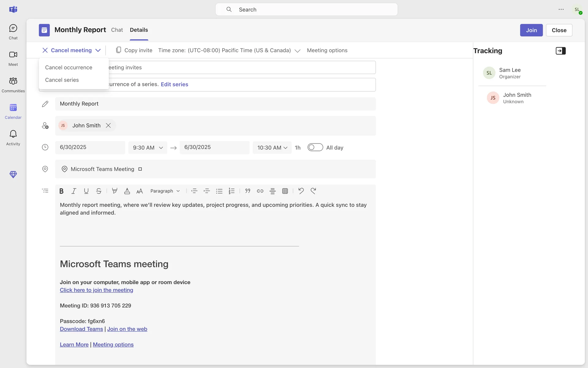Switch to the Chat tab
This screenshot has height=368, width=588.
click(117, 30)
